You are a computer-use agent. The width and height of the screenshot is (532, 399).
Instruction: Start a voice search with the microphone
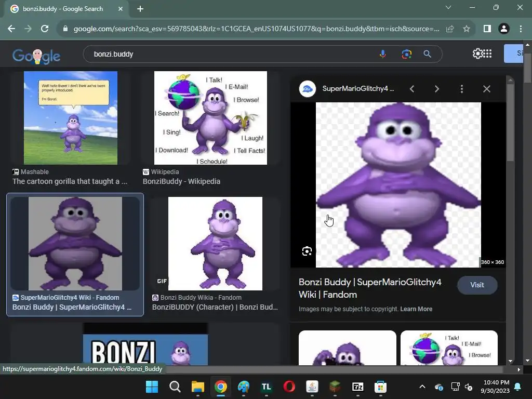(x=383, y=54)
